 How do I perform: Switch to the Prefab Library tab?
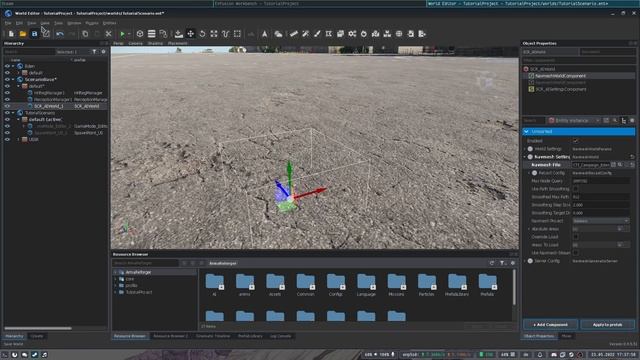(x=250, y=336)
